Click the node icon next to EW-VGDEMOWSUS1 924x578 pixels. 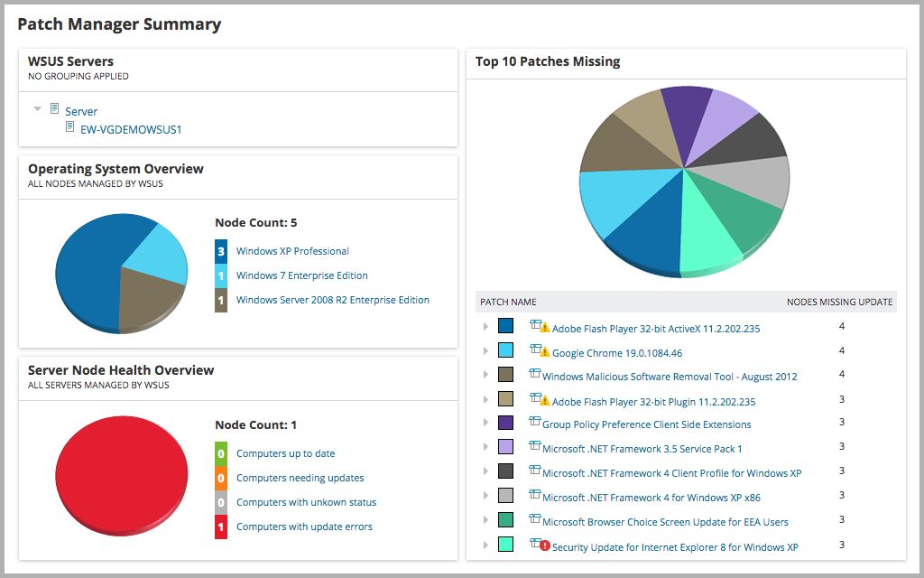point(70,127)
